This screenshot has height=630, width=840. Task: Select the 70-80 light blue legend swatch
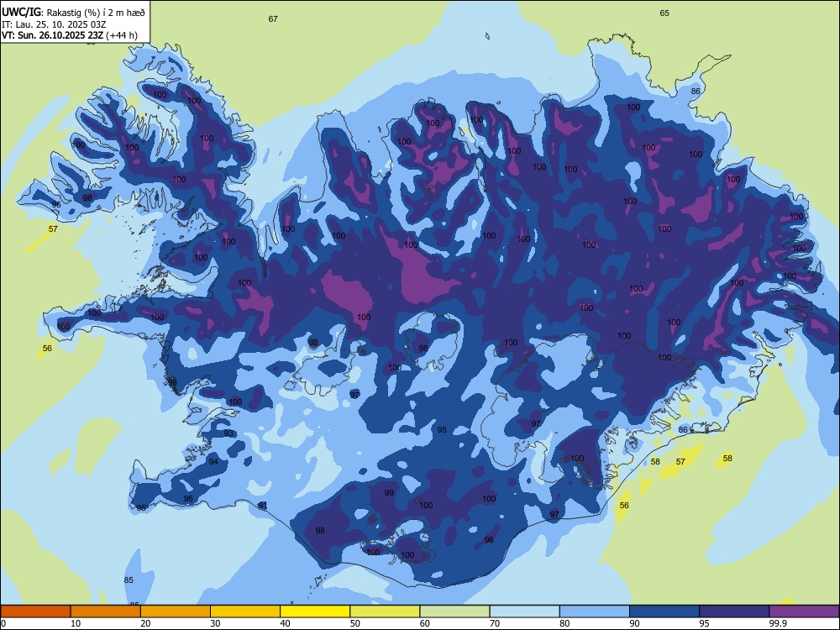(524, 612)
